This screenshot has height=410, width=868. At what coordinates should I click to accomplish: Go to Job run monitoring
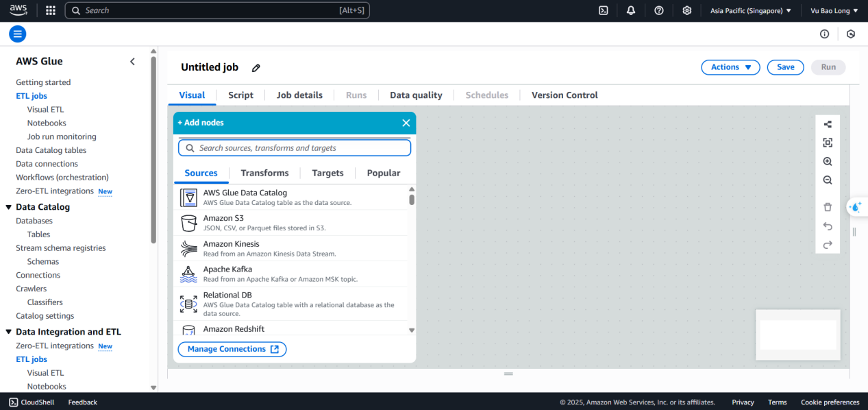click(62, 136)
